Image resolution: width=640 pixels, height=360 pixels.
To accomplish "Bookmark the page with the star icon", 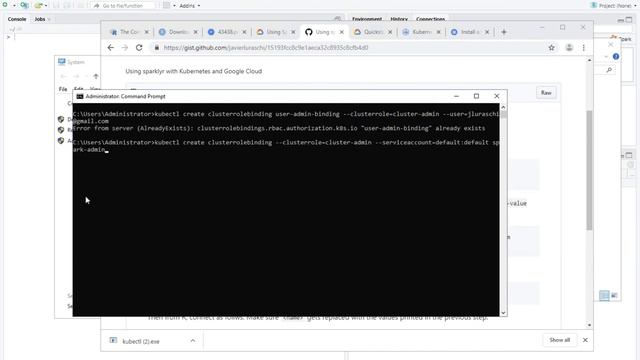I will pyautogui.click(x=551, y=48).
